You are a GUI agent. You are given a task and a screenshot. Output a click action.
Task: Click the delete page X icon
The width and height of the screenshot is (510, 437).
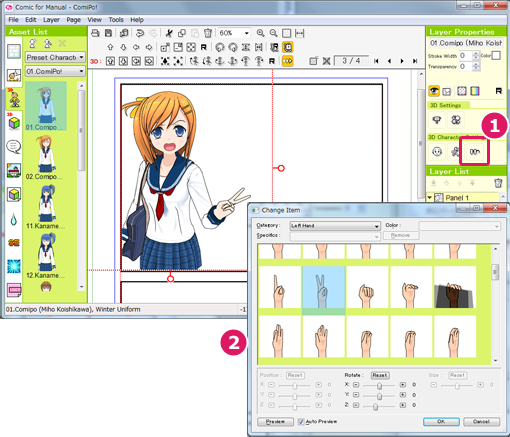coord(326,61)
